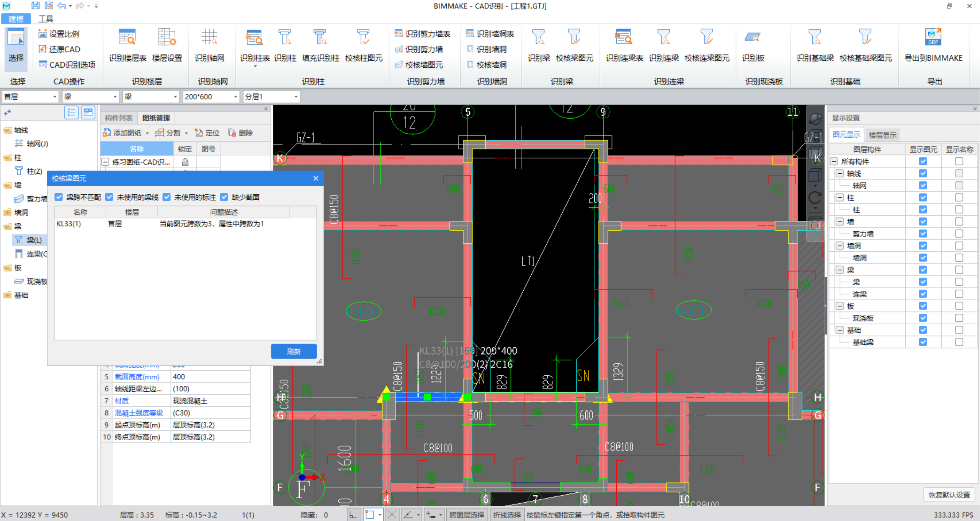Viewport: 980px width, 521px height.
Task: Open the 200*600 size dropdown
Action: [211, 97]
